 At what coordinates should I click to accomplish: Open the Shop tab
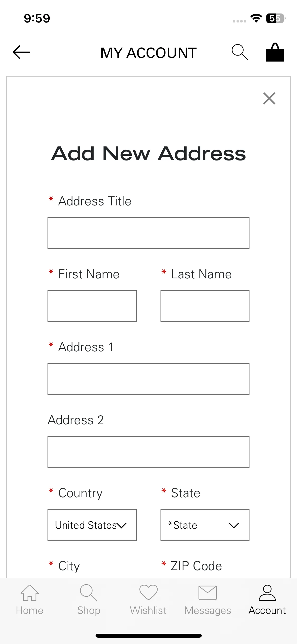tap(89, 600)
